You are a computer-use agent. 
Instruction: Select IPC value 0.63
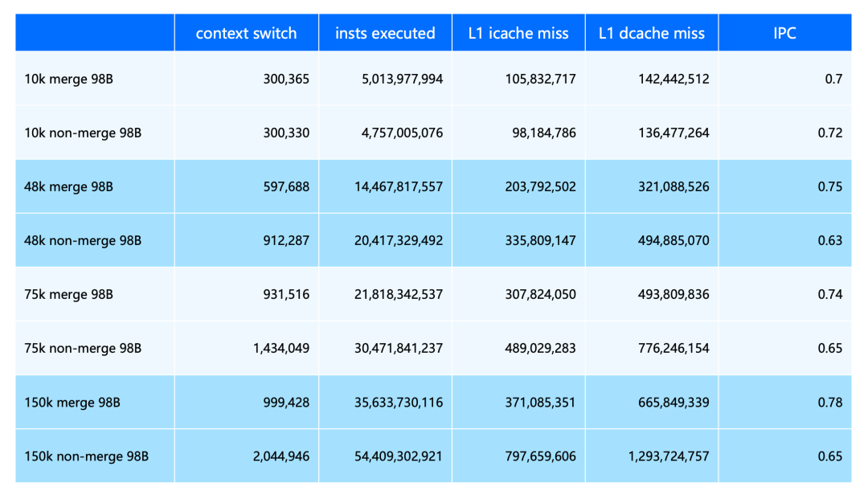click(830, 240)
